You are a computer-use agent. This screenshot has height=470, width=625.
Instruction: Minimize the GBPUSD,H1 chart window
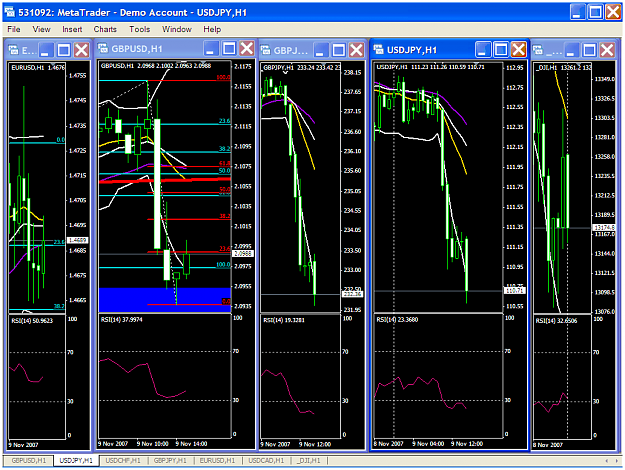pos(211,49)
